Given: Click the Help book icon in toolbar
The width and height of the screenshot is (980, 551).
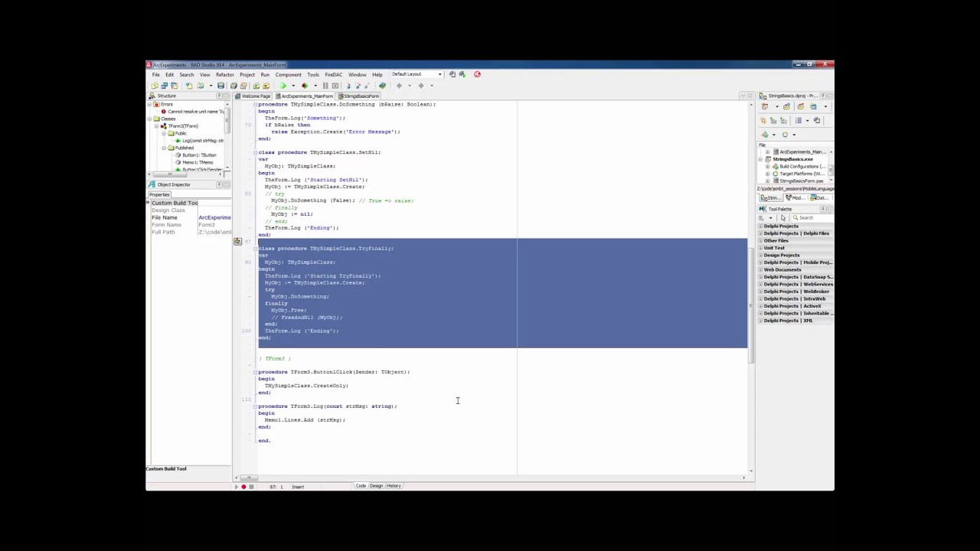Looking at the screenshot, I should coord(382,86).
